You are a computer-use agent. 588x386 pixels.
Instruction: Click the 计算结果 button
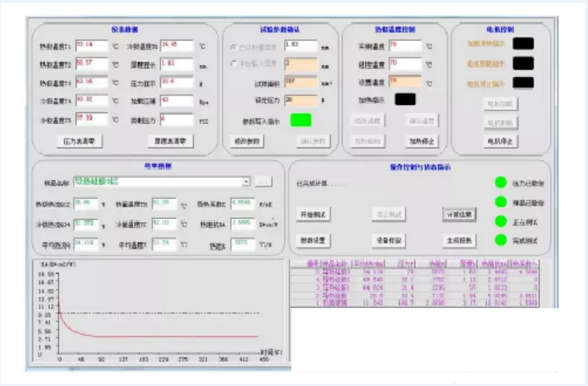460,214
